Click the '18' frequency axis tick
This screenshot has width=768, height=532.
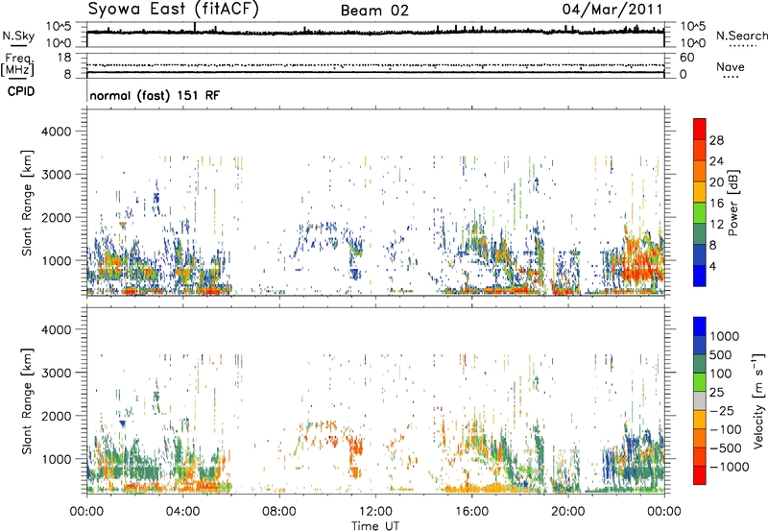click(x=63, y=58)
